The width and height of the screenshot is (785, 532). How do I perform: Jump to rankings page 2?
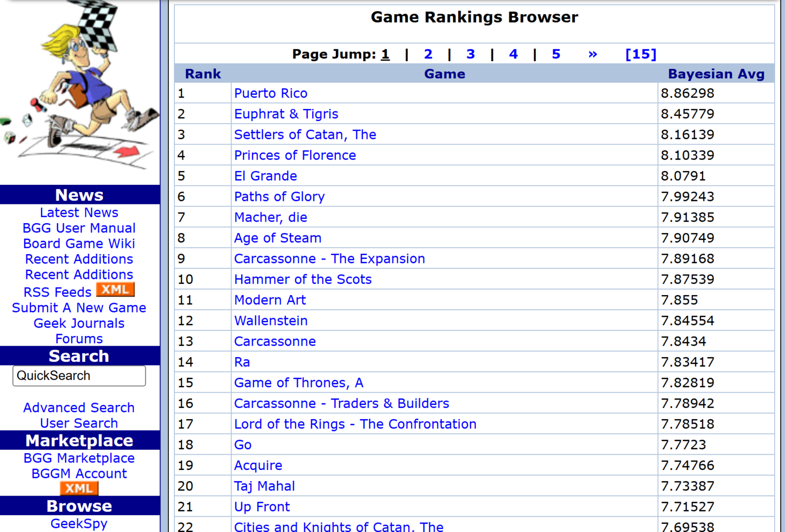tap(428, 54)
